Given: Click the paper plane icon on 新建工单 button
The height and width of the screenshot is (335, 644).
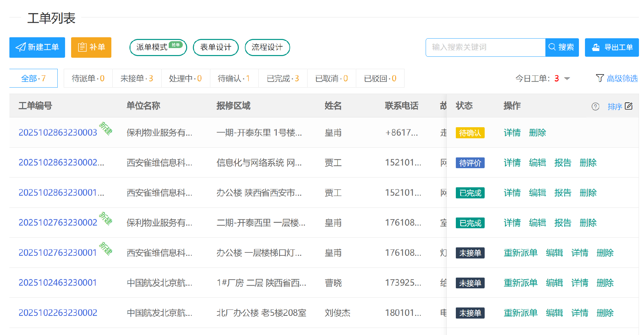Looking at the screenshot, I should pos(21,47).
